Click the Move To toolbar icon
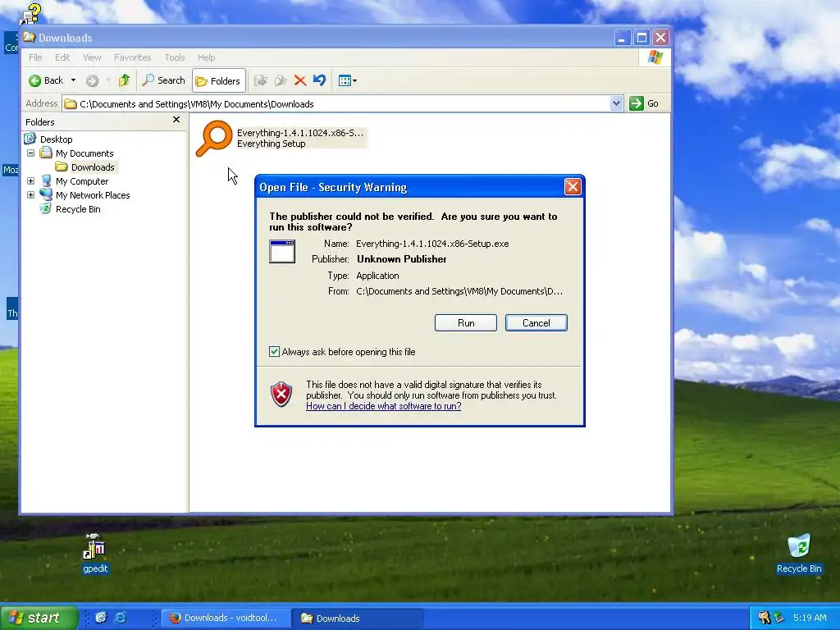 point(261,81)
